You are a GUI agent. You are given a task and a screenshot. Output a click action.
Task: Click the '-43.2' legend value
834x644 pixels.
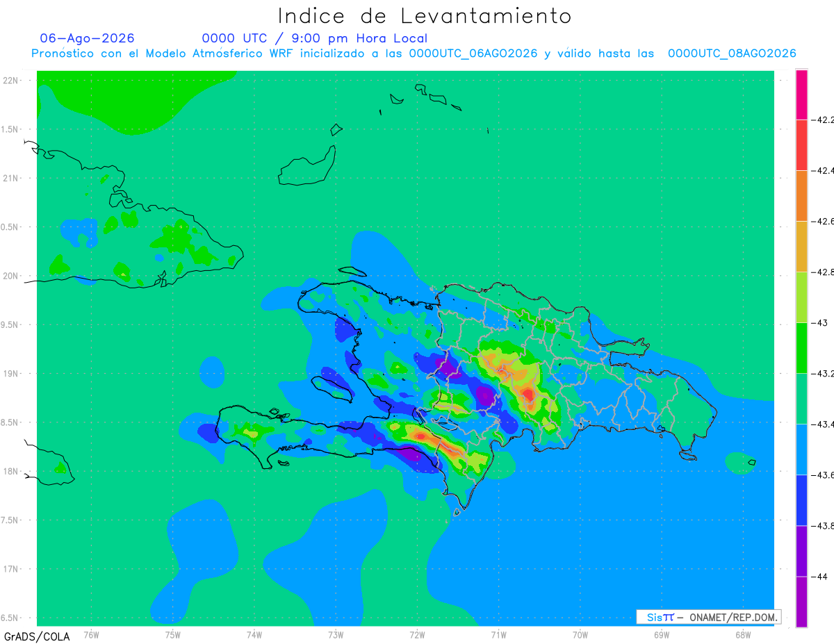pyautogui.click(x=823, y=374)
